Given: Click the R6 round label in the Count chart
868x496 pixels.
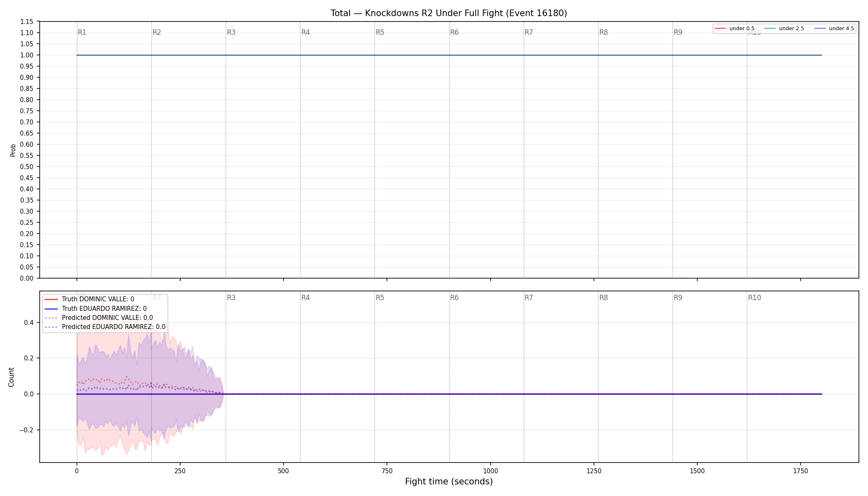Looking at the screenshot, I should tap(454, 298).
